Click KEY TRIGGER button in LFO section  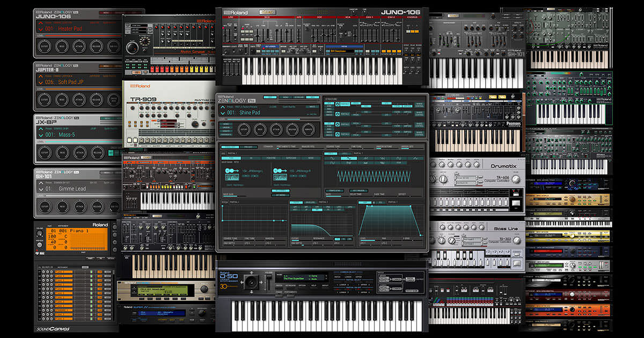358,190
